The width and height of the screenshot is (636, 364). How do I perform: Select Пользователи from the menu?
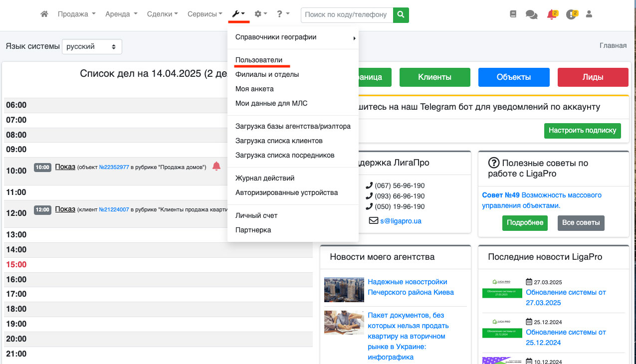point(259,60)
